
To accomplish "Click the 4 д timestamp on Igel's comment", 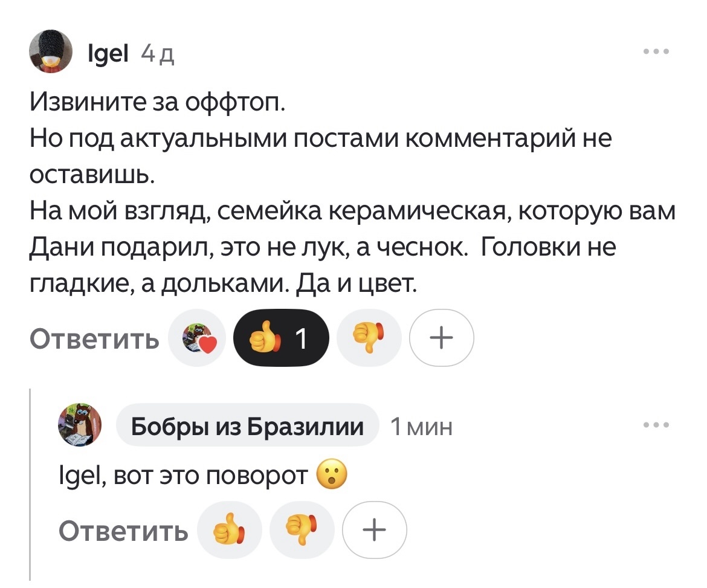I will 157,53.
